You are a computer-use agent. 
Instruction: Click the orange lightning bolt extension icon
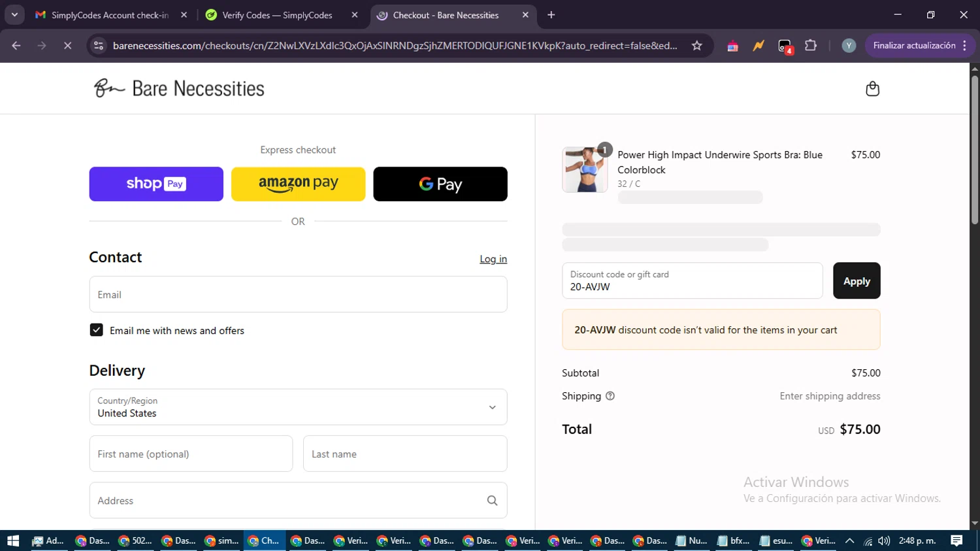click(x=758, y=46)
